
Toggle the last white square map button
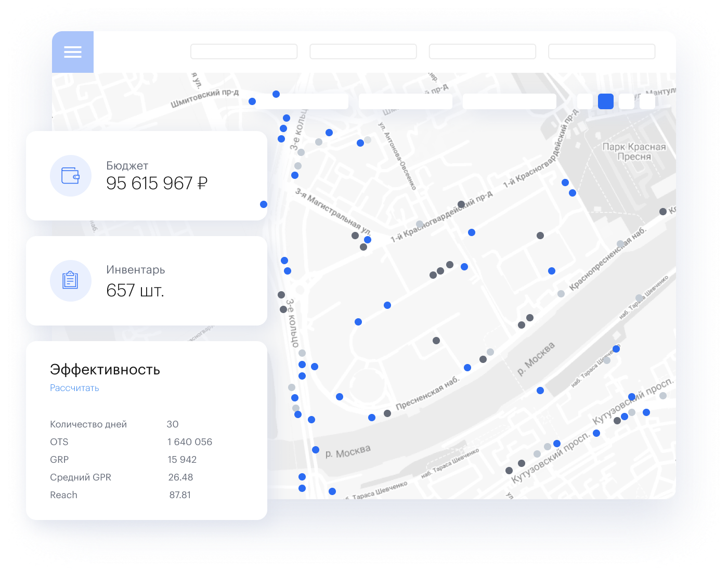[x=647, y=101]
